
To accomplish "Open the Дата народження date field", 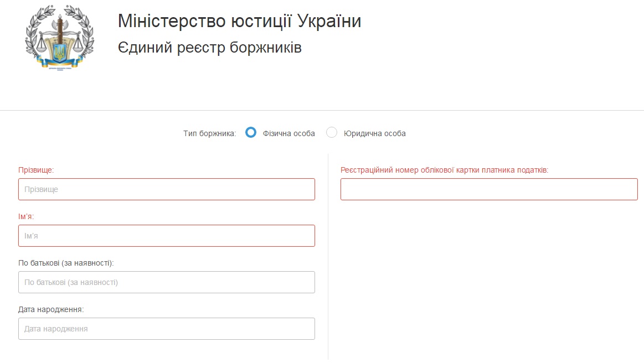I will coord(166,329).
